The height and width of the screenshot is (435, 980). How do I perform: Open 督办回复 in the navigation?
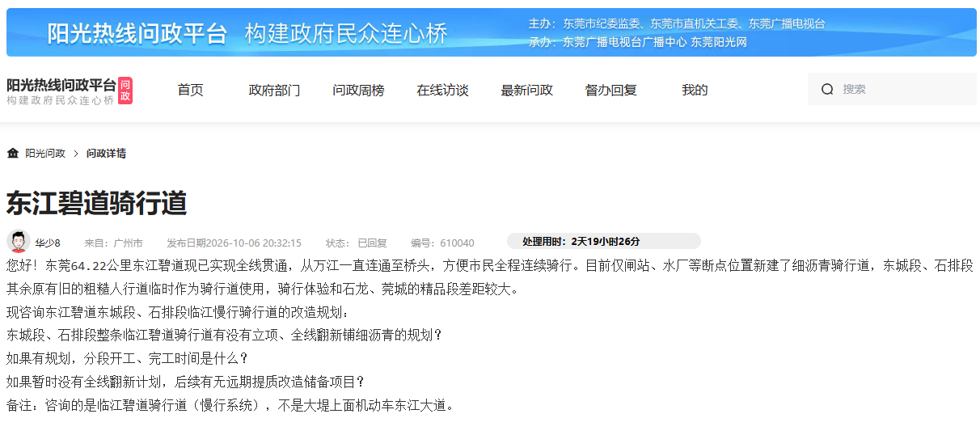610,90
